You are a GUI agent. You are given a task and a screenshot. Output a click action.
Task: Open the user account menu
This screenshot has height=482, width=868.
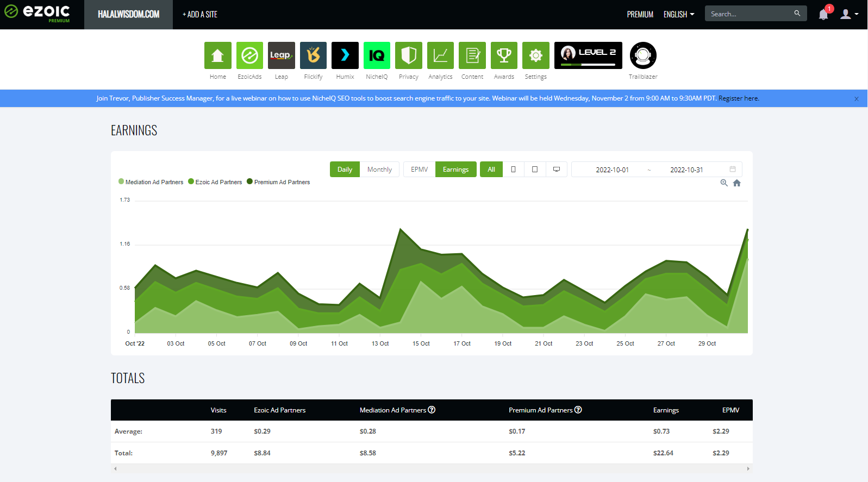[849, 14]
